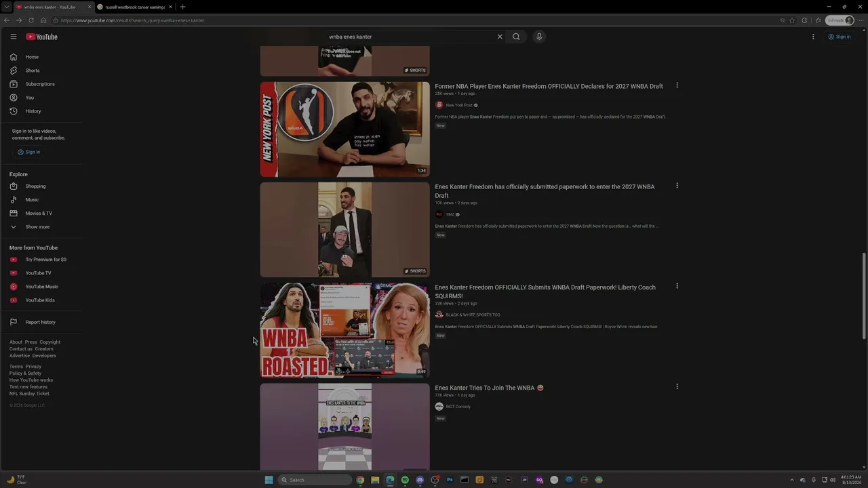The width and height of the screenshot is (868, 488).
Task: Open the Edge settings and more menu
Action: pos(861,20)
